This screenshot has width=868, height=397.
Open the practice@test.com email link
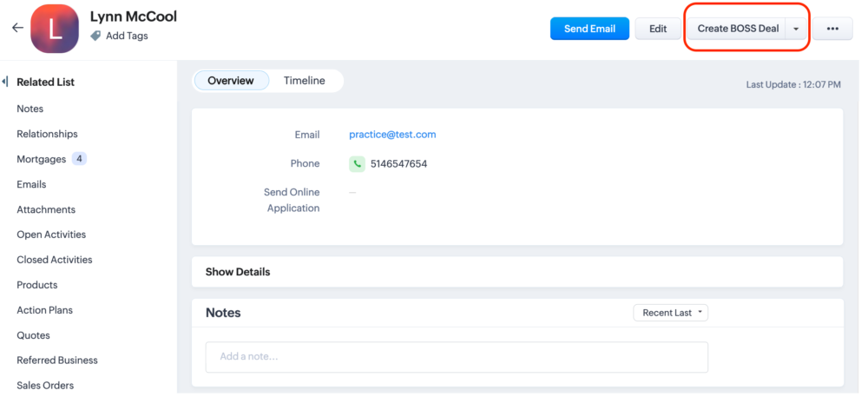(x=392, y=135)
